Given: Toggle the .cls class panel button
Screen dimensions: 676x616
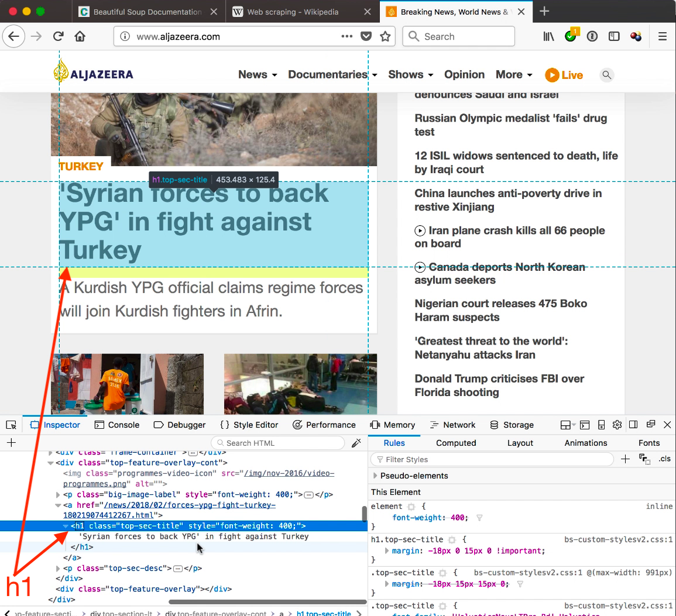Looking at the screenshot, I should click(665, 459).
